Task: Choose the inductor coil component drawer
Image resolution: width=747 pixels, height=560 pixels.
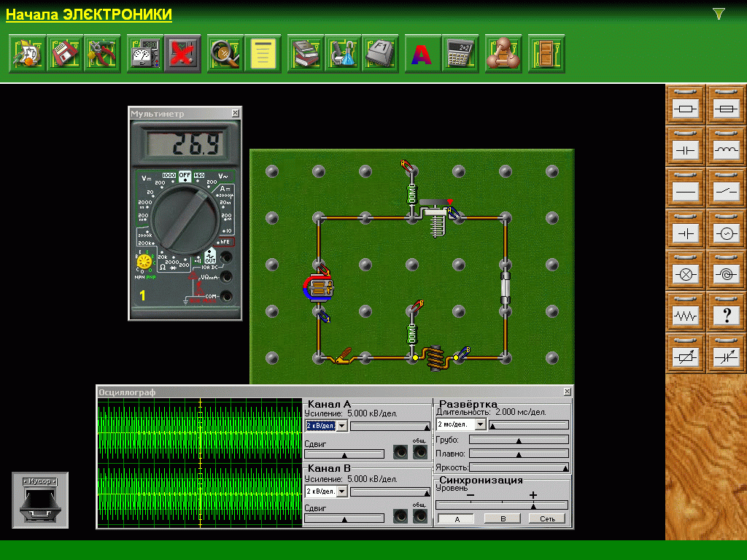Action: [726, 151]
